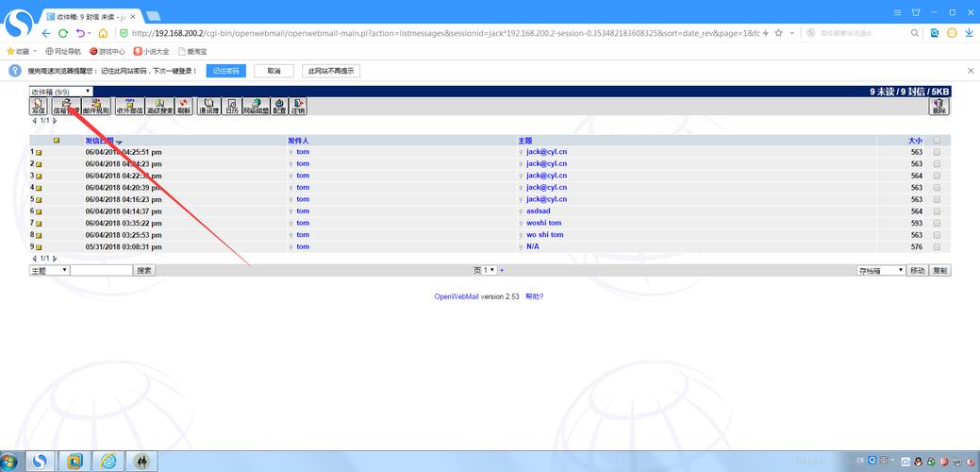The height and width of the screenshot is (472, 980).
Task: Open the 信箱管理 folder management icon
Action: 66,107
